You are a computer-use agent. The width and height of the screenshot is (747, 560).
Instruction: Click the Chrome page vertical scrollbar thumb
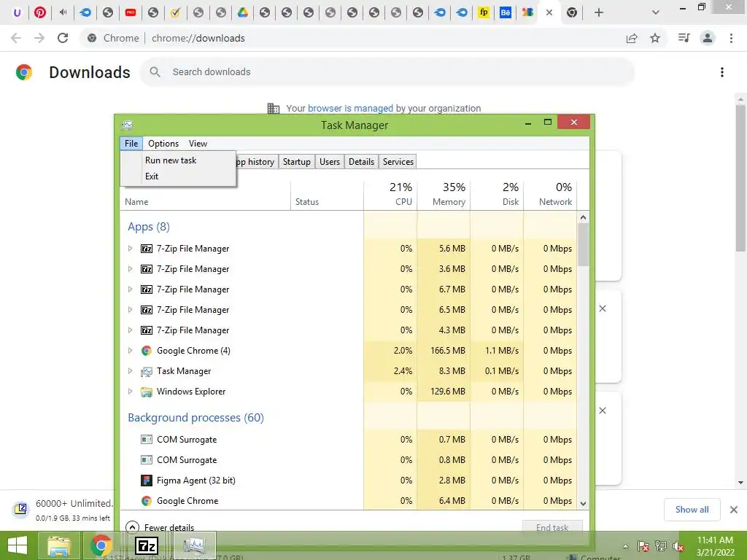pyautogui.click(x=740, y=179)
